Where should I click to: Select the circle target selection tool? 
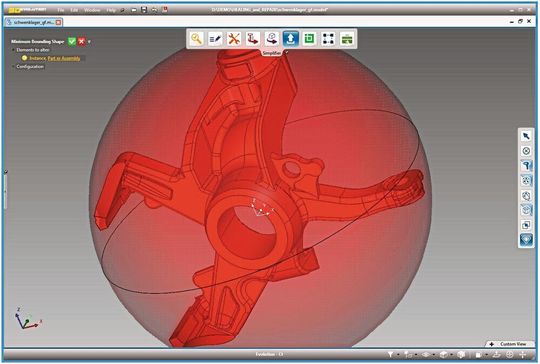point(526,151)
